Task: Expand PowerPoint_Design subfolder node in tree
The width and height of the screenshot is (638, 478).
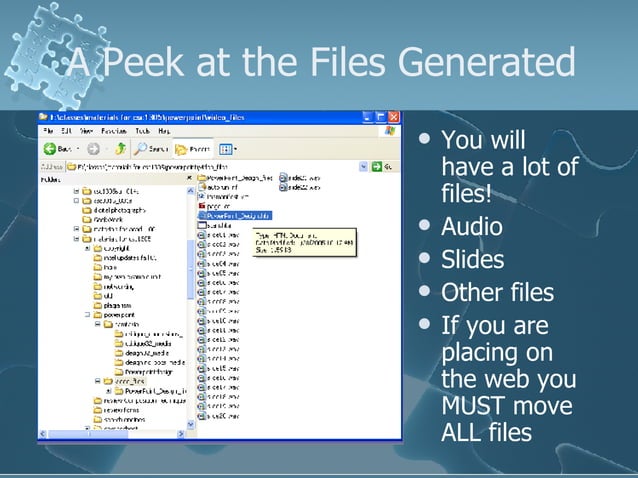Action: 108,391
